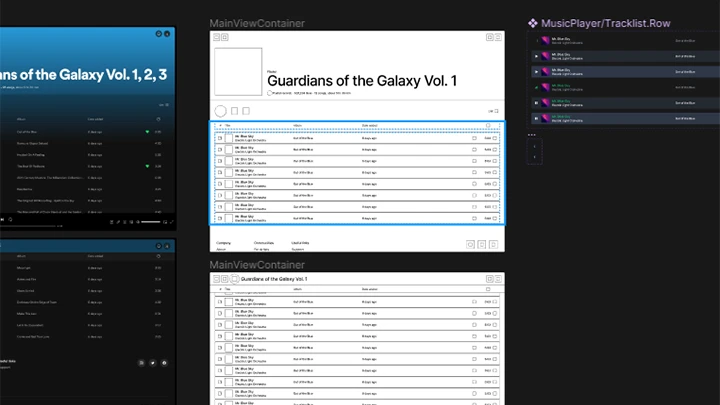
Task: Adjust volume slider in dark player bar
Action: point(151,222)
